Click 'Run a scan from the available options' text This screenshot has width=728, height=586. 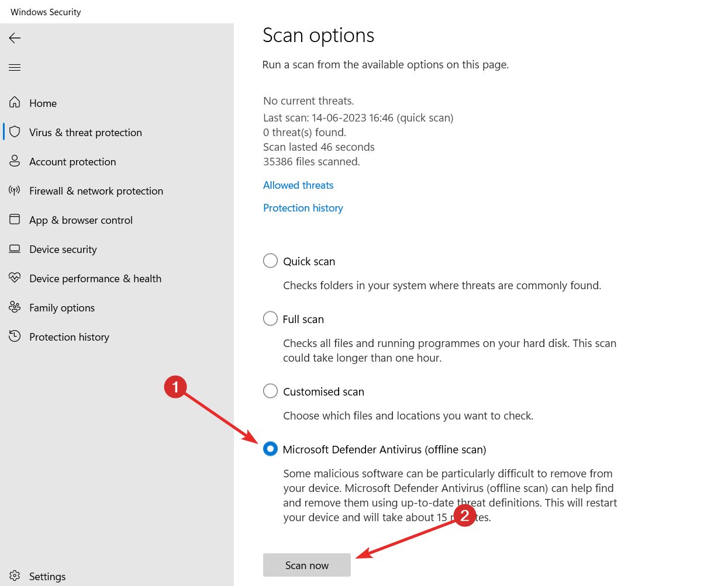385,65
